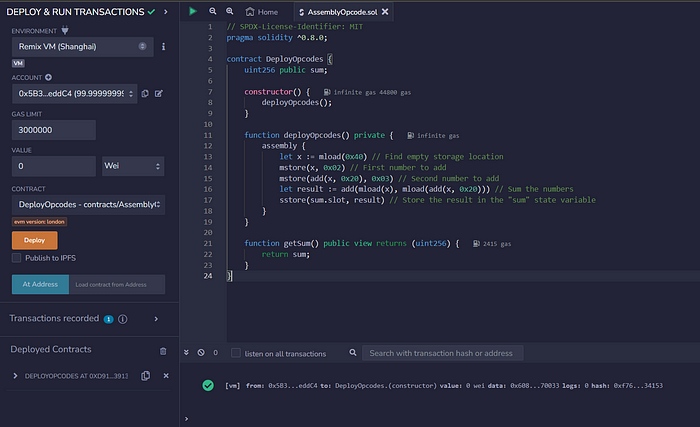Open the Wei unit dropdown
Viewport: 700px width, 427px height.
point(132,165)
